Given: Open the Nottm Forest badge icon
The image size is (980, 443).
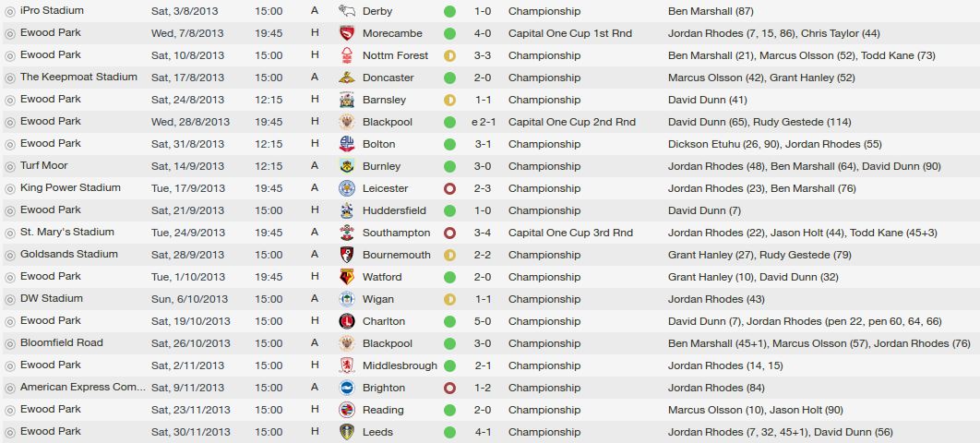Looking at the screenshot, I should (x=346, y=55).
